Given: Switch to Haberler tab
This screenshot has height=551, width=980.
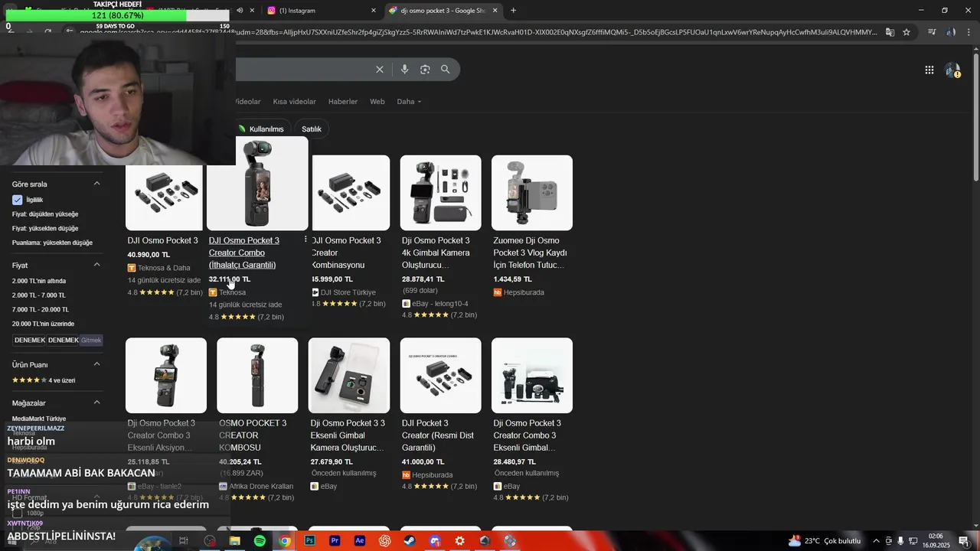Looking at the screenshot, I should click(343, 102).
